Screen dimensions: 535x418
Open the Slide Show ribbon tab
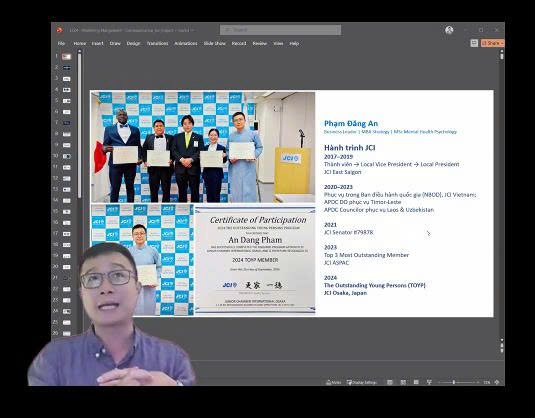(215, 43)
